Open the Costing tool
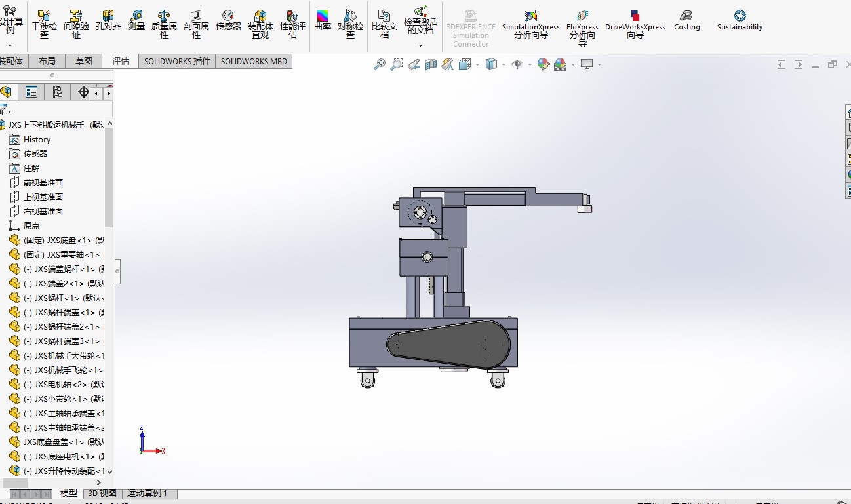The height and width of the screenshot is (504, 851). 686,20
